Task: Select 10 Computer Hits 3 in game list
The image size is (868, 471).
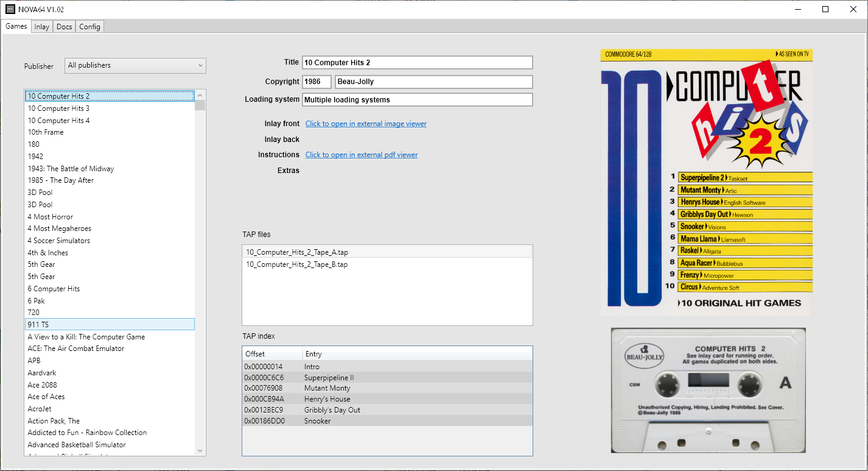Action: 110,108
